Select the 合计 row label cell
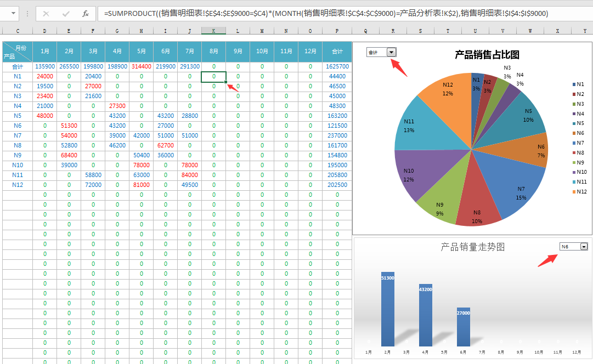Viewport: 593px width, 364px height. tap(18, 66)
